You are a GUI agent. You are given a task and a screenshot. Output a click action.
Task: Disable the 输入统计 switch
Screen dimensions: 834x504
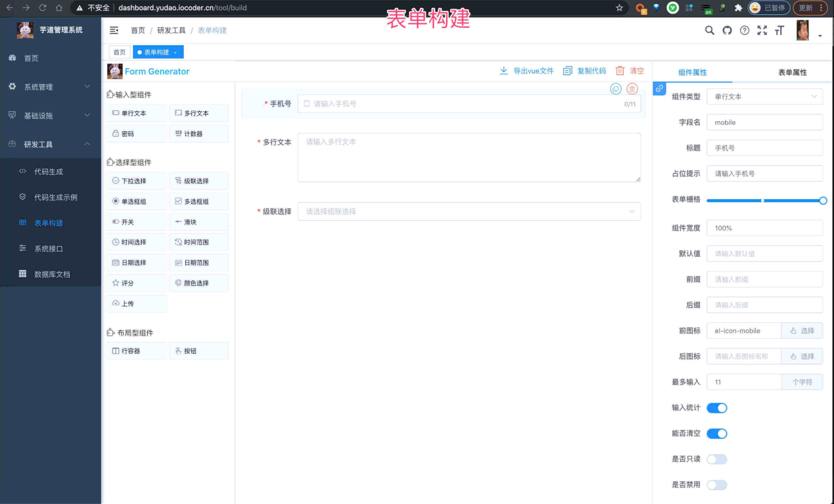(x=716, y=408)
